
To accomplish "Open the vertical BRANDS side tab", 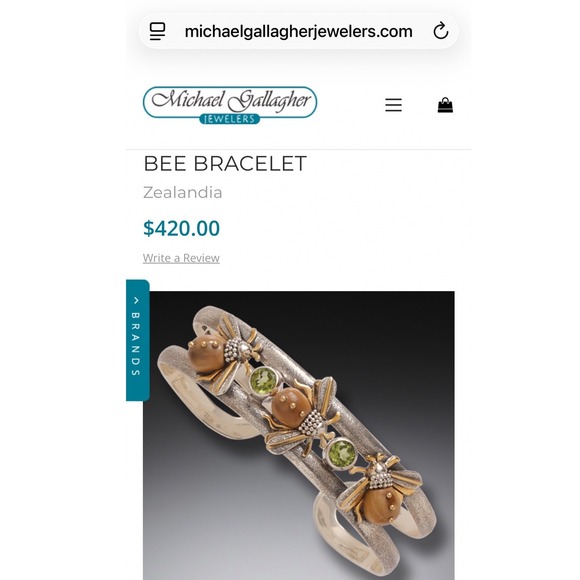I will click(137, 340).
